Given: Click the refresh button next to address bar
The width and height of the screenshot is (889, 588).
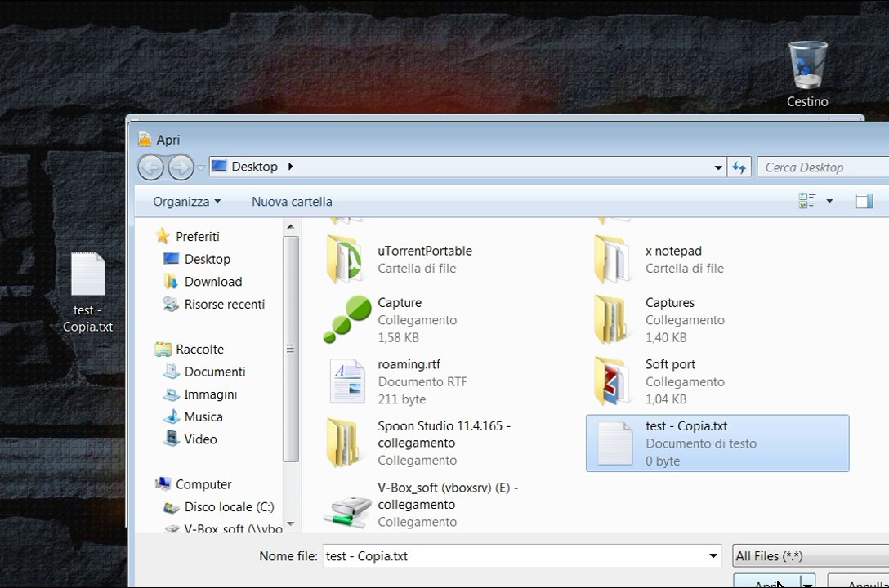Looking at the screenshot, I should [739, 167].
